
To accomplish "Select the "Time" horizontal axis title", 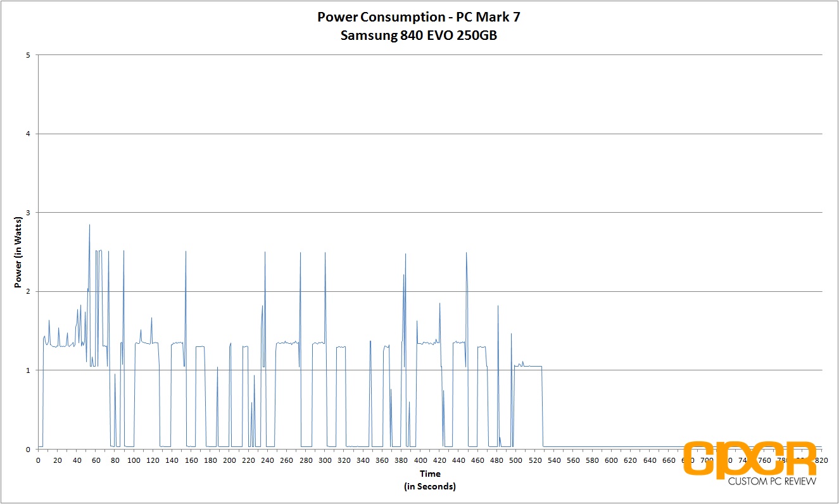I will coord(430,474).
